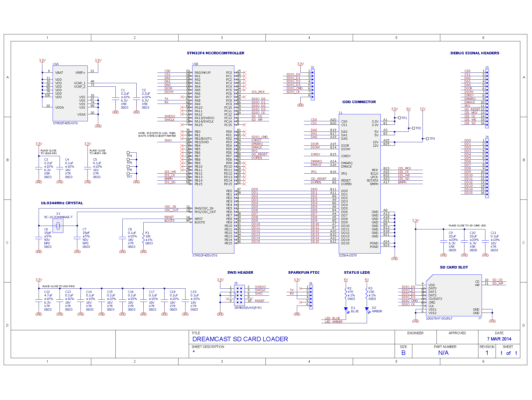The width and height of the screenshot is (532, 400).
Task: Click the 52584-0579 part number
Action: (348, 256)
